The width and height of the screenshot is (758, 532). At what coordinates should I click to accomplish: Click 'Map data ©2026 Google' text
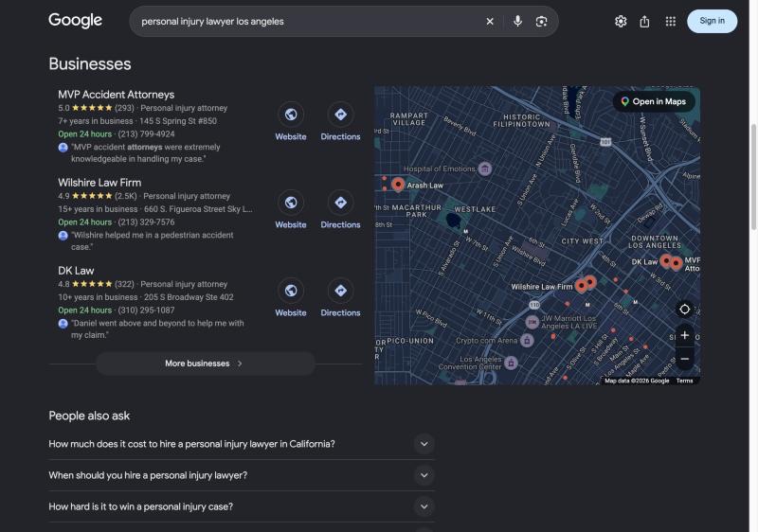637,381
